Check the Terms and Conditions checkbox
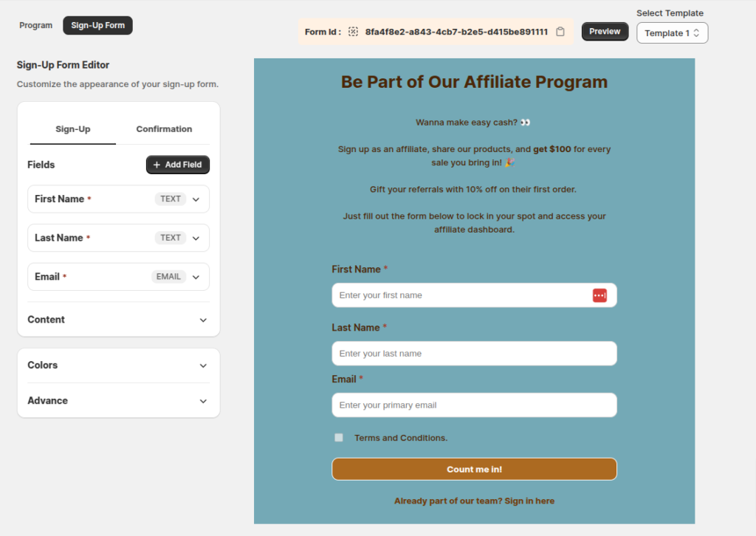Image resolution: width=756 pixels, height=536 pixels. [x=339, y=437]
